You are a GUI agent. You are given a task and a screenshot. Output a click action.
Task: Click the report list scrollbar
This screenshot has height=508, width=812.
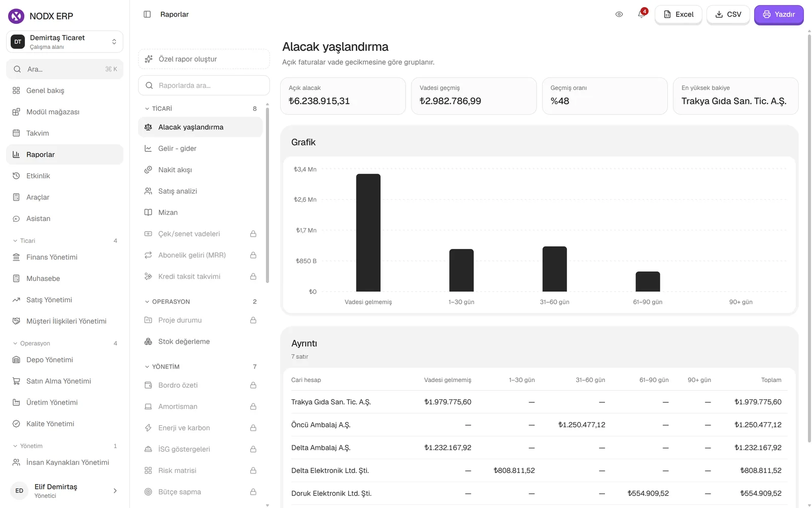click(x=267, y=195)
